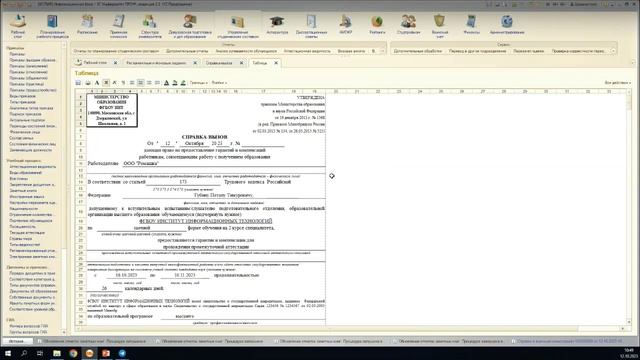Close the Рабочий стол tab
The width and height of the screenshot is (640, 360).
pos(115,63)
